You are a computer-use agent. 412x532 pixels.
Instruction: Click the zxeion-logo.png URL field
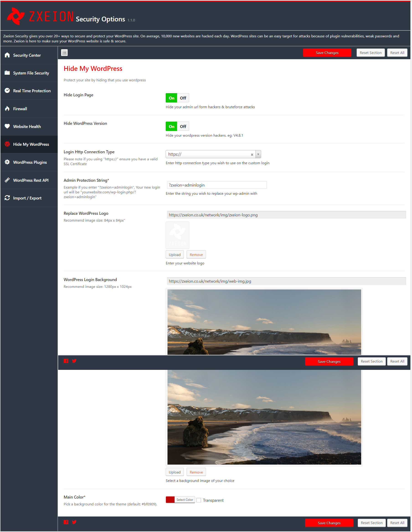286,215
